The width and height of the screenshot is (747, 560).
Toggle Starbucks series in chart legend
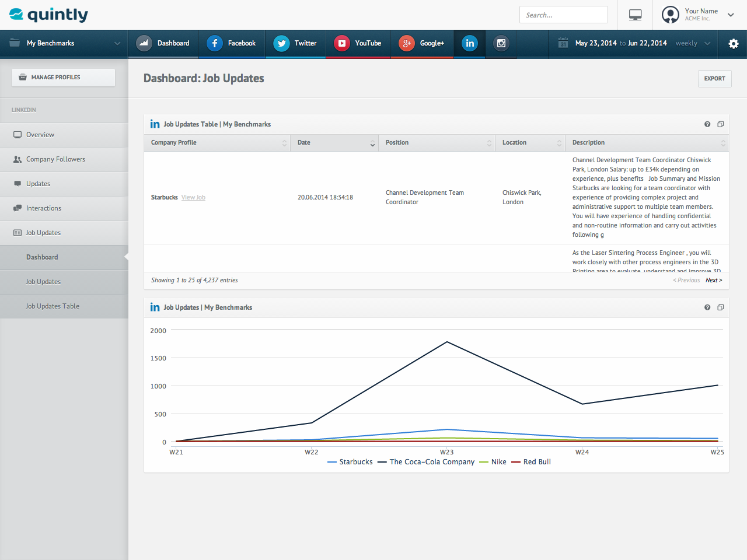350,462
